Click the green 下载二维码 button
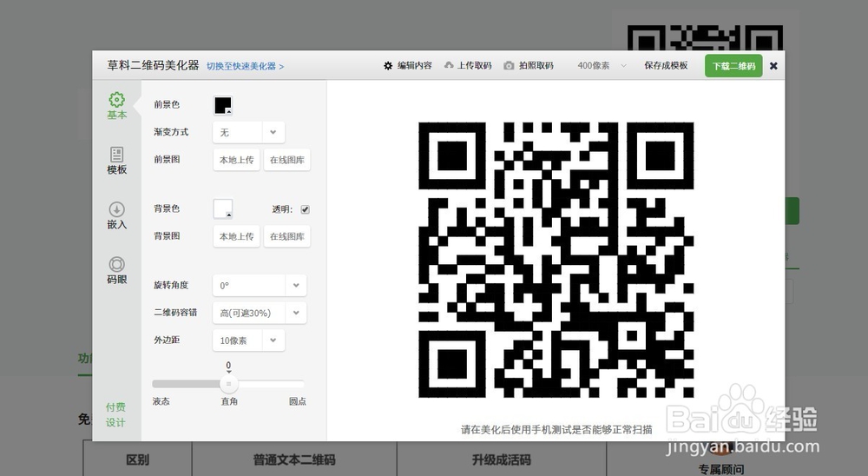The width and height of the screenshot is (868, 476). [733, 66]
